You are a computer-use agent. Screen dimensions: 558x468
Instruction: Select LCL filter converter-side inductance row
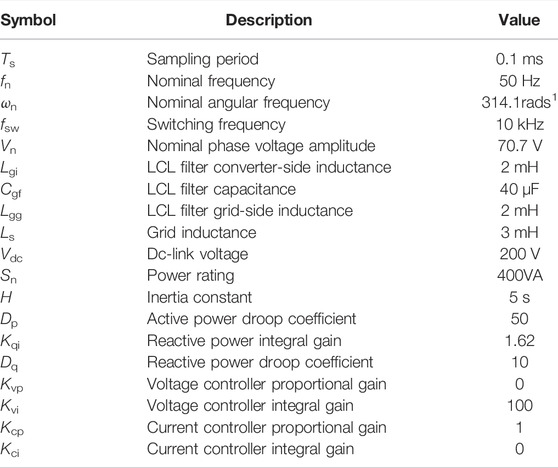point(279,168)
